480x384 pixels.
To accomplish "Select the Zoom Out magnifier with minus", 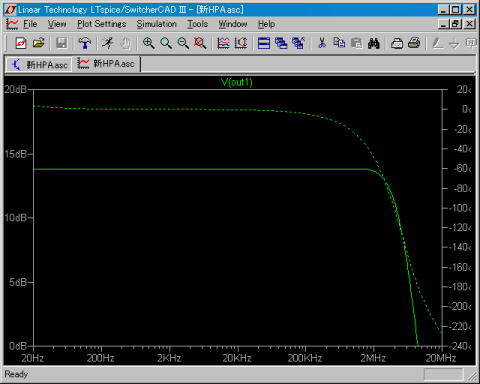I will point(183,43).
